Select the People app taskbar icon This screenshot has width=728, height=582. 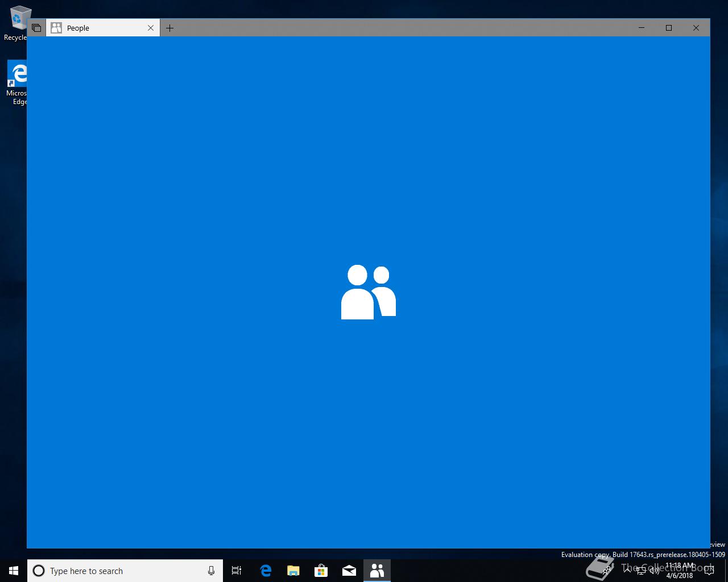tap(377, 571)
